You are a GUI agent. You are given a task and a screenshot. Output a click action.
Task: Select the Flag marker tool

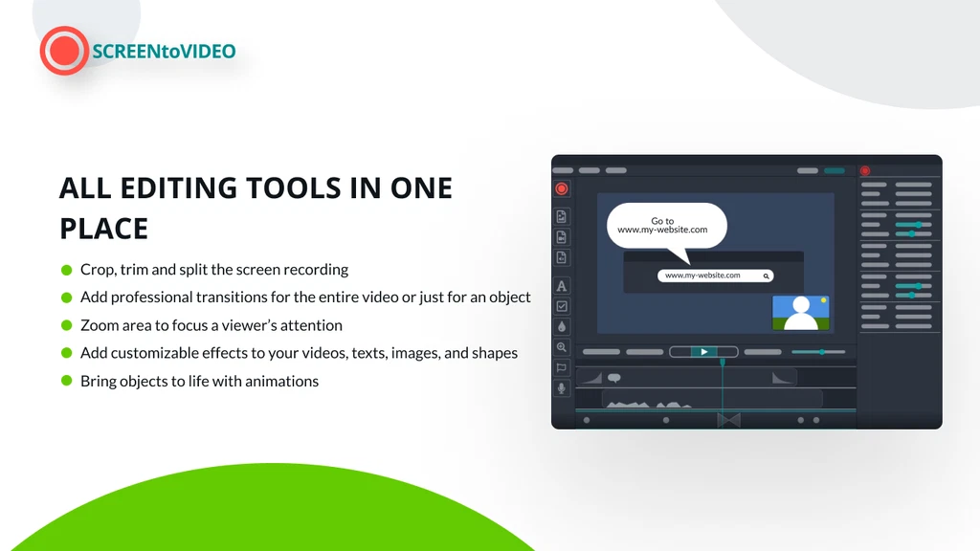pos(561,367)
